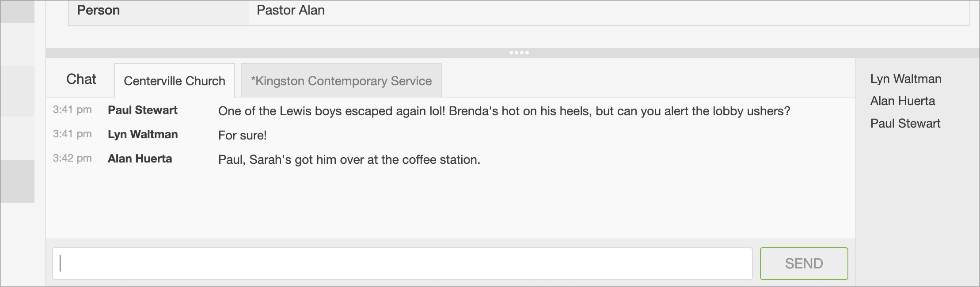Image resolution: width=980 pixels, height=287 pixels.
Task: Click Alan Huerta's sender name in chat
Action: tap(140, 159)
